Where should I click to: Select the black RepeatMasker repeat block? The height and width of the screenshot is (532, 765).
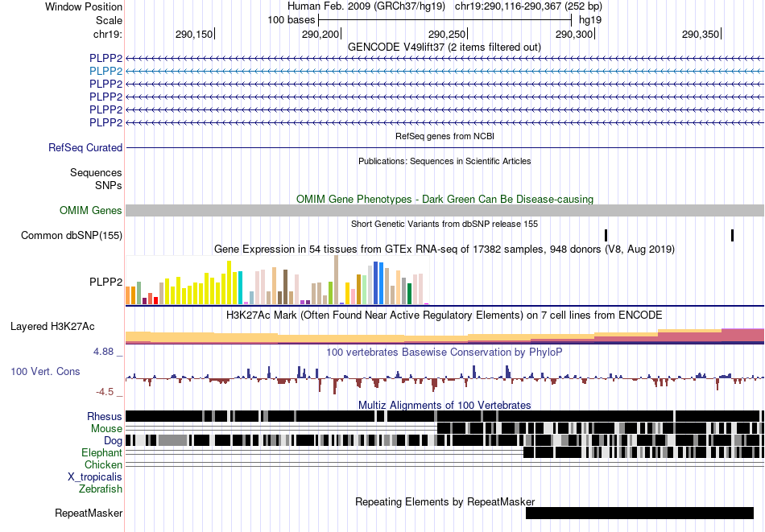coord(639,513)
